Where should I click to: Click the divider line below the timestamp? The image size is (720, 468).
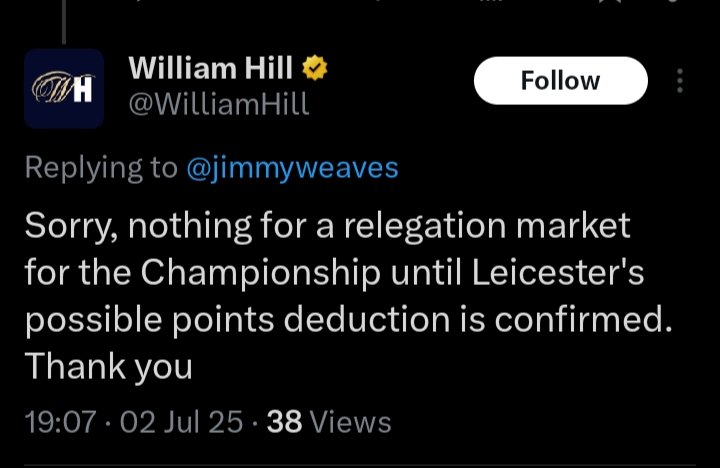pyautogui.click(x=360, y=465)
